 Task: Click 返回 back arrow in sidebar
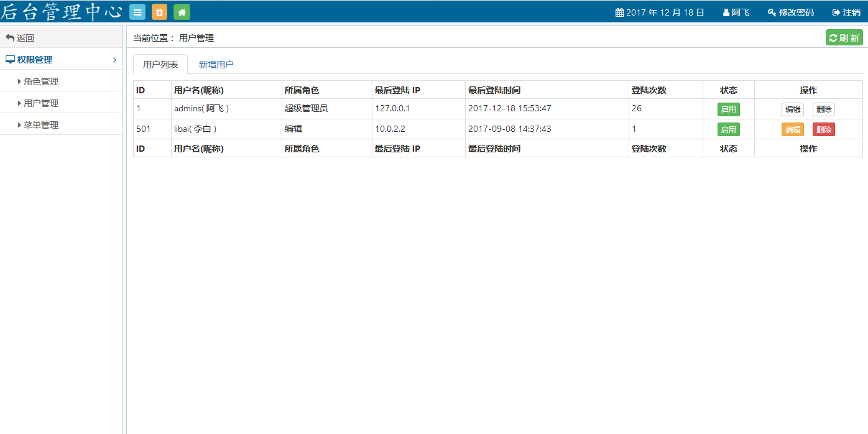pyautogui.click(x=20, y=38)
